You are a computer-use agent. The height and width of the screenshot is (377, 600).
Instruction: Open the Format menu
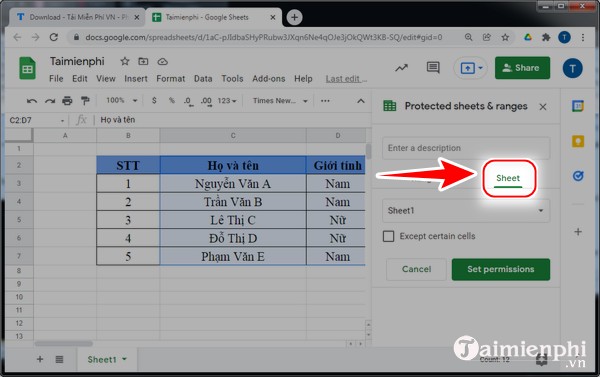click(x=171, y=79)
